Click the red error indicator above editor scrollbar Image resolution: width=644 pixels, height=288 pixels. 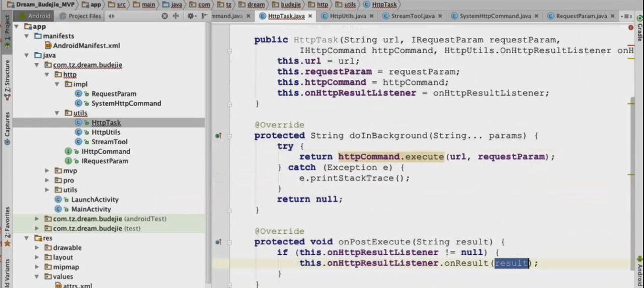click(x=630, y=28)
